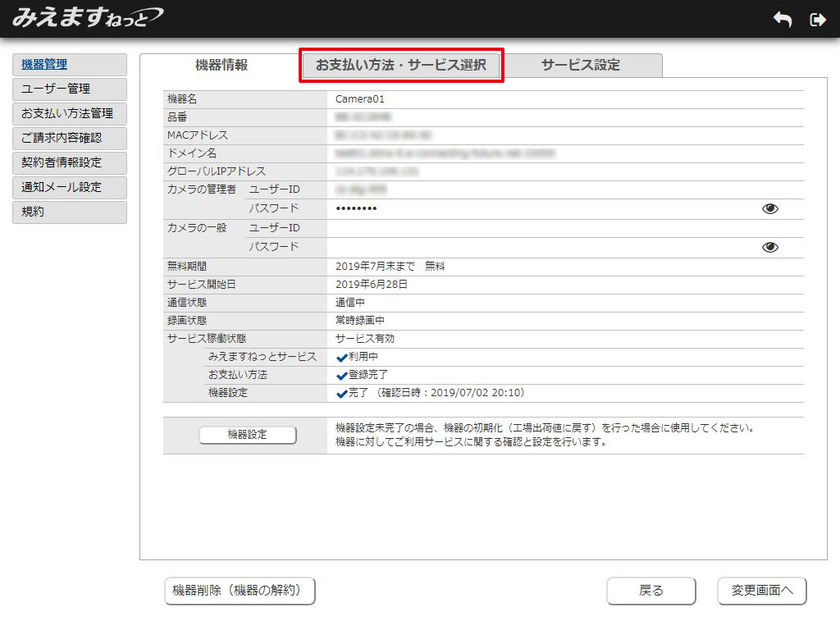Click the logout icon in the header
The height and width of the screenshot is (630, 840).
tap(818, 18)
